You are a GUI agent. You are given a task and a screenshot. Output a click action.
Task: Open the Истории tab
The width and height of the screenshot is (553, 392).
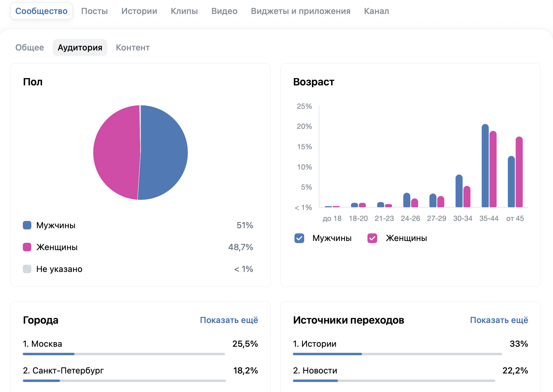[x=139, y=11]
